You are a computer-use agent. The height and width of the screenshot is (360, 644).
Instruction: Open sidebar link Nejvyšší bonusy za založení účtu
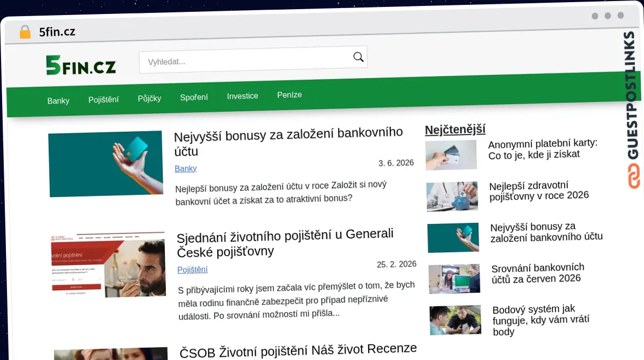[x=546, y=231]
